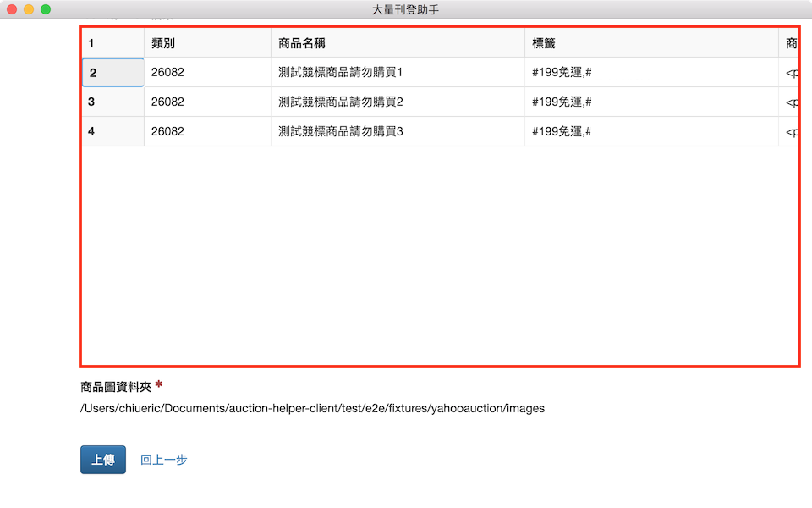This screenshot has height=508, width=812.
Task: Minimize the window with the yellow button
Action: coord(29,9)
